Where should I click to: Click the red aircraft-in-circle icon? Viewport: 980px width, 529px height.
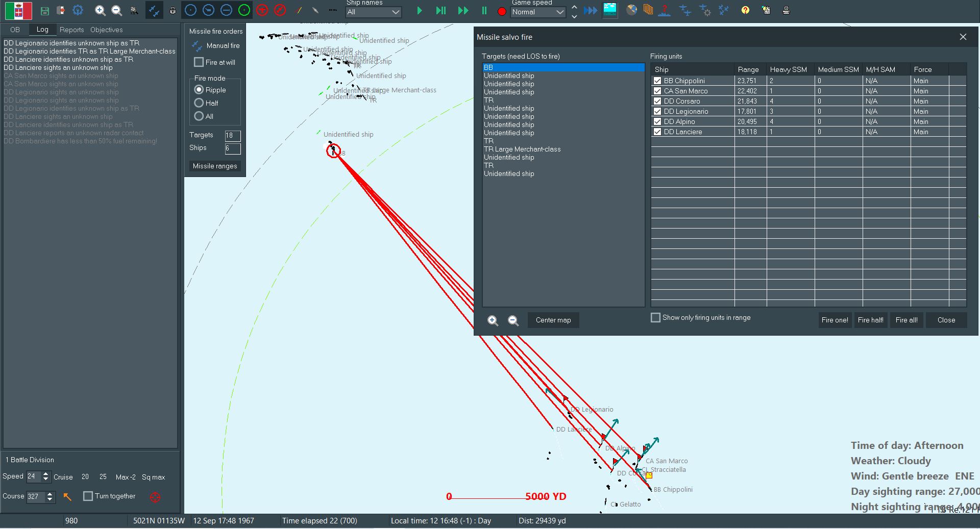[262, 10]
